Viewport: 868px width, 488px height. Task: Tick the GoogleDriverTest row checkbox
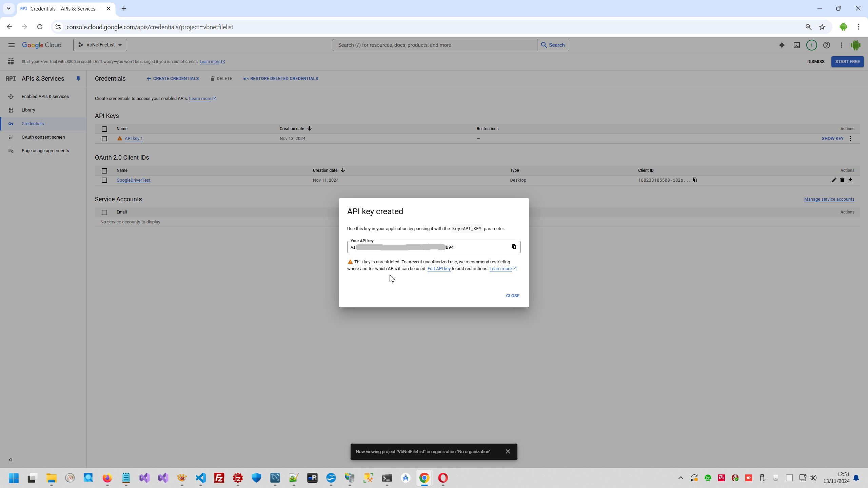click(x=104, y=180)
